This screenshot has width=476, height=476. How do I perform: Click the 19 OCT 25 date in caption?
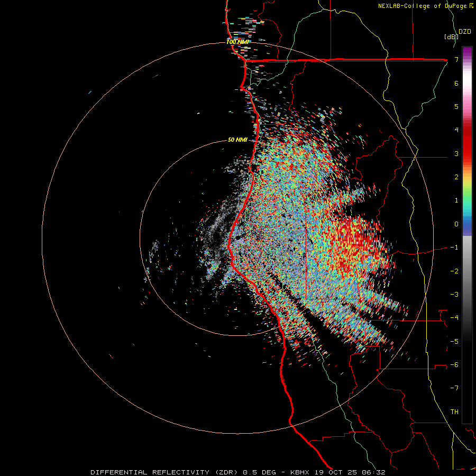tap(335, 472)
